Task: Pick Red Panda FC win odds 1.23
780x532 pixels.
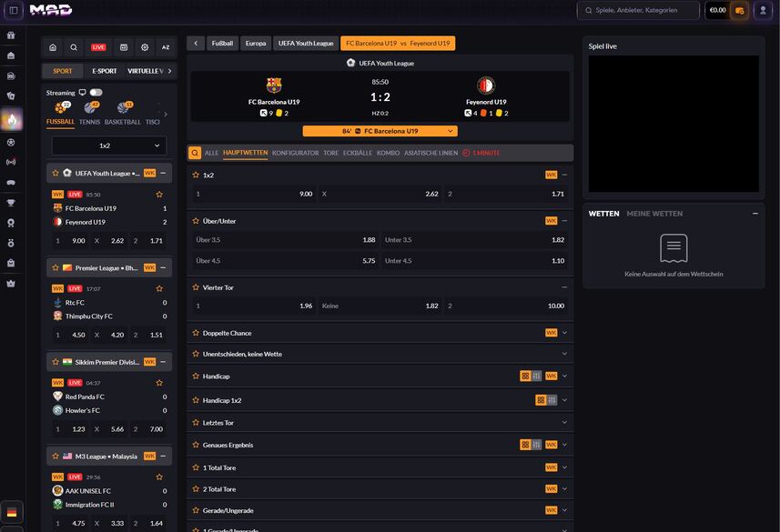Action: click(70, 429)
